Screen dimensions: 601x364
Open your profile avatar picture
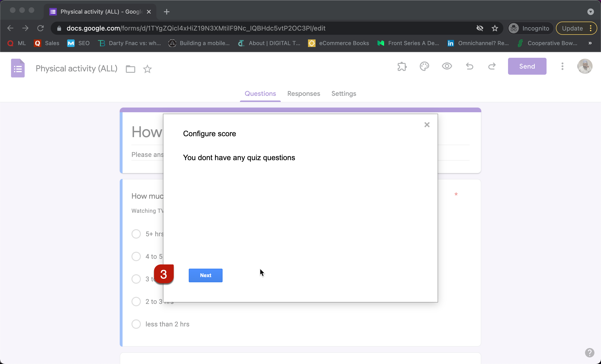pyautogui.click(x=585, y=66)
